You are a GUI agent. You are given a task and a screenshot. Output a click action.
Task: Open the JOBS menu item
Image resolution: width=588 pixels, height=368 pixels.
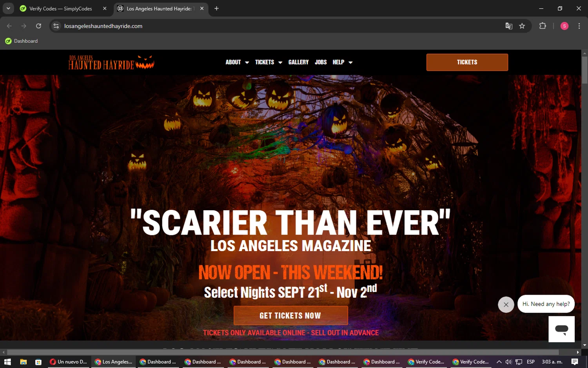[321, 62]
